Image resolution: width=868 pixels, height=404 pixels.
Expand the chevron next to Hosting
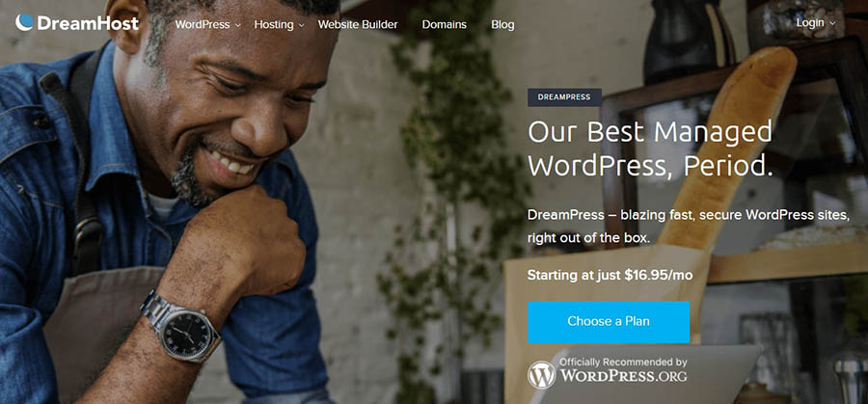(302, 25)
